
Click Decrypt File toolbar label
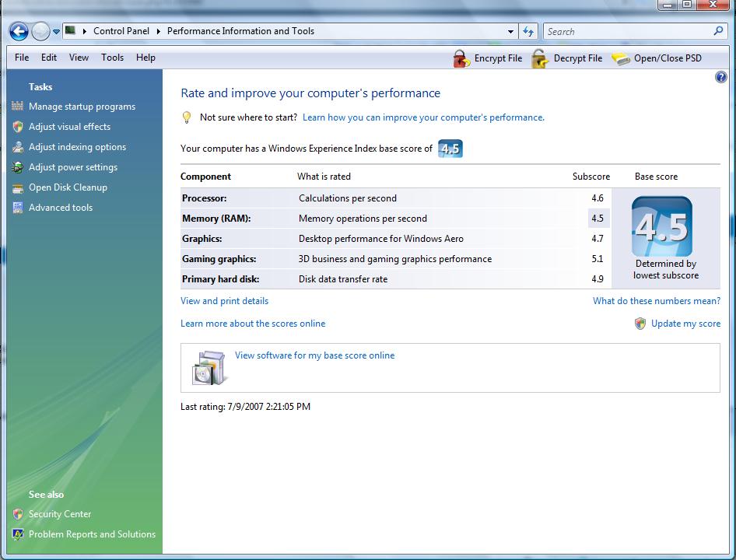[x=578, y=58]
